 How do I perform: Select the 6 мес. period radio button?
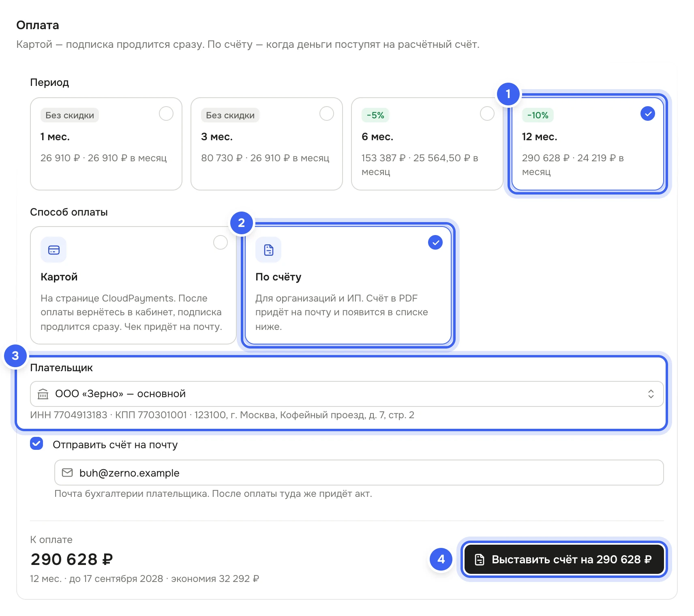(x=487, y=113)
